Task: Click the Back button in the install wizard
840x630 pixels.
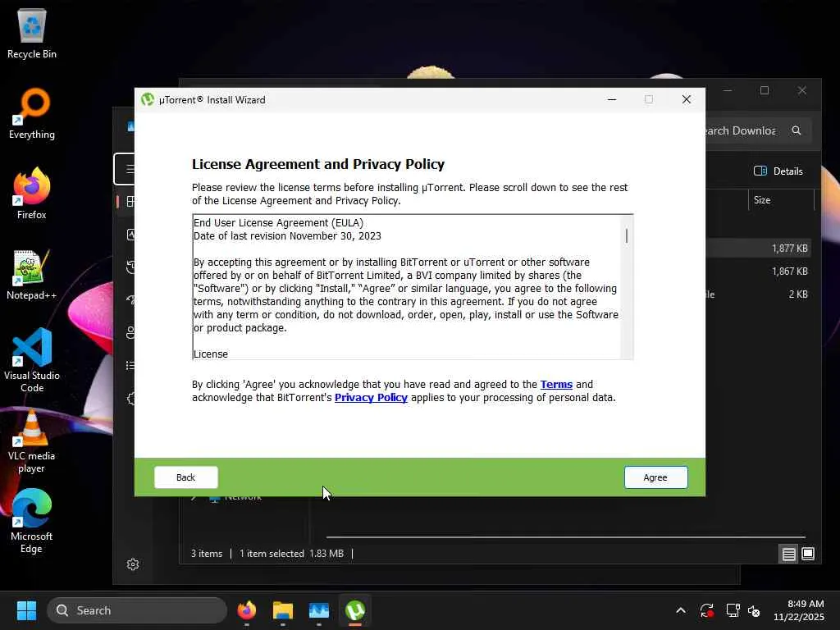Action: 186,477
